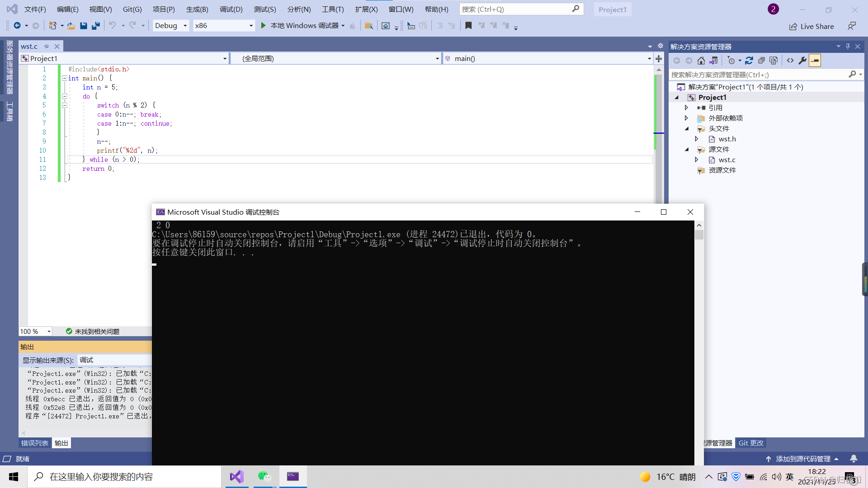
Task: Click Show All Files icon in Solution Explorer
Action: pyautogui.click(x=774, y=61)
